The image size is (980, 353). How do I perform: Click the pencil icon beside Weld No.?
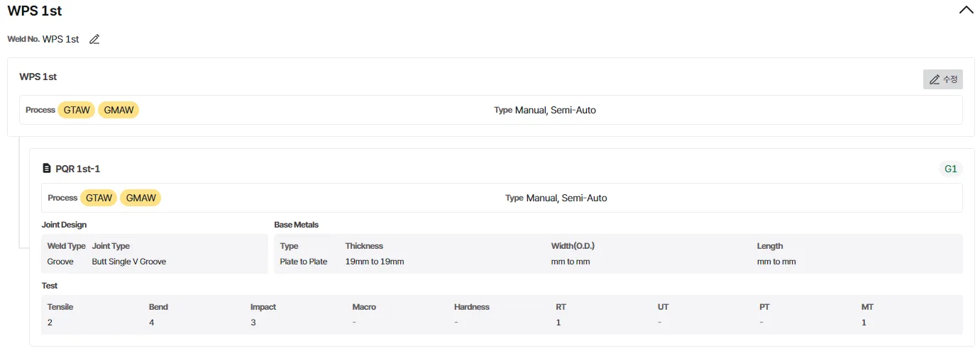point(94,40)
